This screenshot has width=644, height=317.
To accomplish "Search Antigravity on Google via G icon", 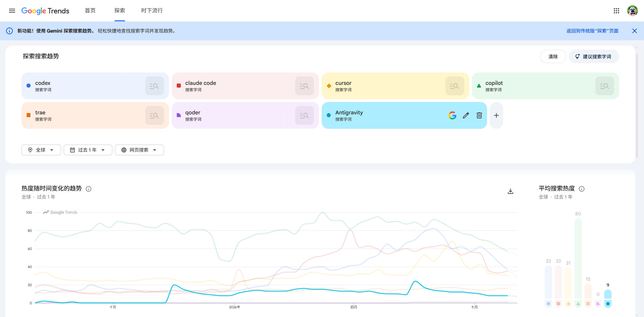I will point(452,115).
